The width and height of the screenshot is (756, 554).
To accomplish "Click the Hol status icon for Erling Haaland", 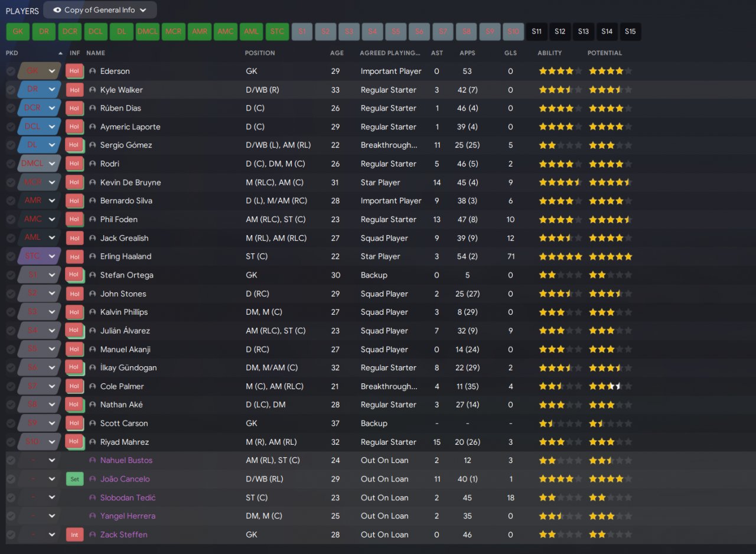I will [x=74, y=257].
